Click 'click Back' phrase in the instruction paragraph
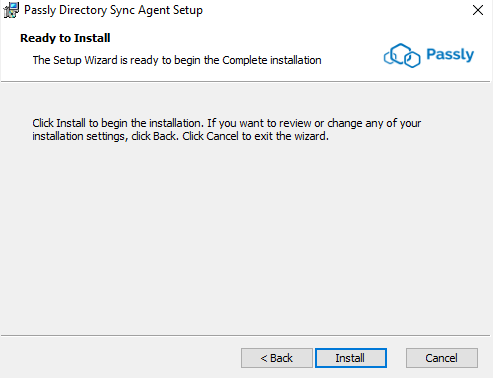Viewport: 493px width, 378px height. pyautogui.click(x=154, y=136)
